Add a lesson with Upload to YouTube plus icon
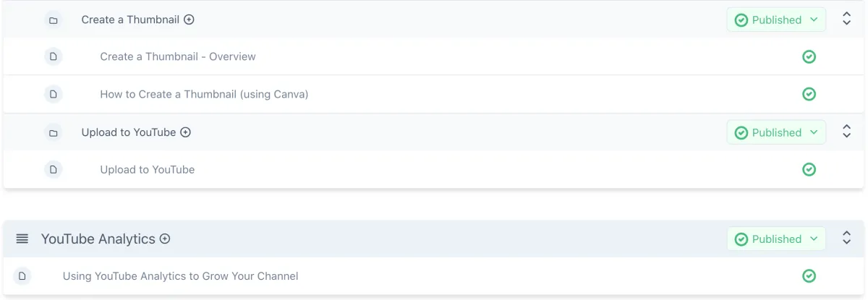The image size is (868, 300). click(185, 132)
